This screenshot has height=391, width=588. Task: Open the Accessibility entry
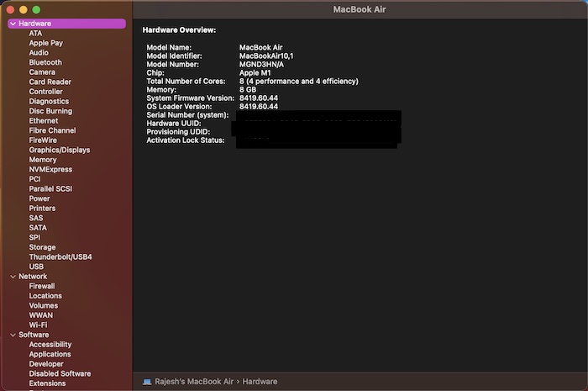[50, 345]
